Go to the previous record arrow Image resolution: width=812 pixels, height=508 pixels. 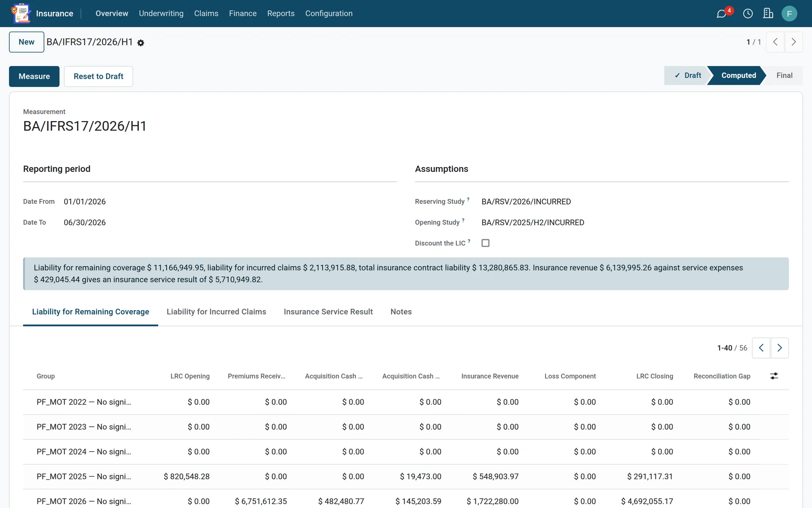point(775,42)
